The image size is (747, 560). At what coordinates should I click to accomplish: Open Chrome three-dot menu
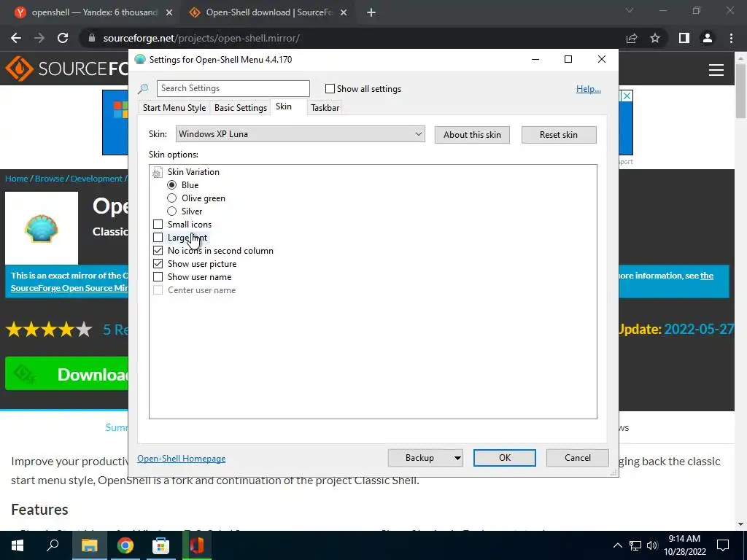(731, 38)
